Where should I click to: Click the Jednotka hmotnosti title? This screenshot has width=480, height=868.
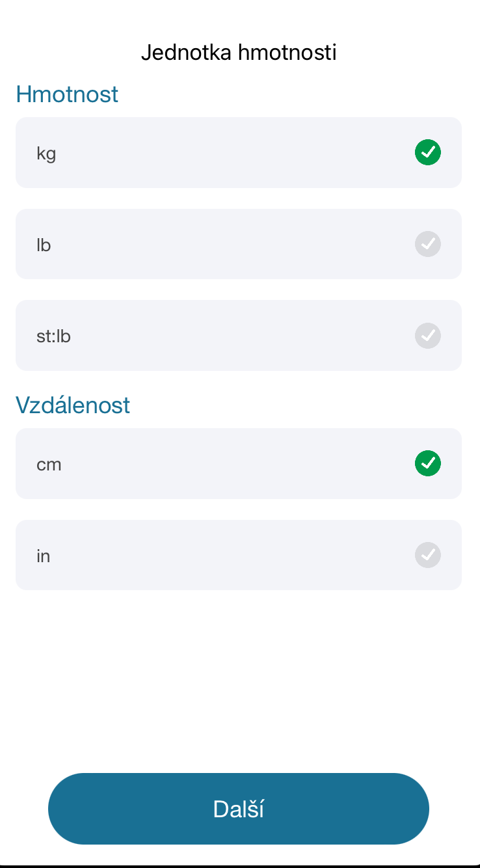[x=239, y=52]
